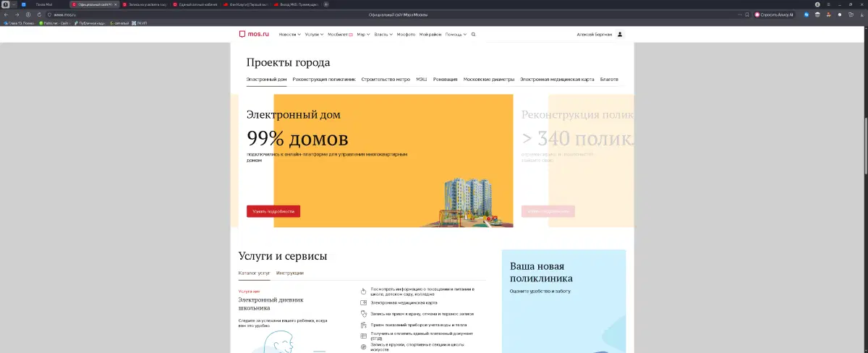Select the Реновация project tab
The height and width of the screenshot is (353, 868).
pos(446,80)
